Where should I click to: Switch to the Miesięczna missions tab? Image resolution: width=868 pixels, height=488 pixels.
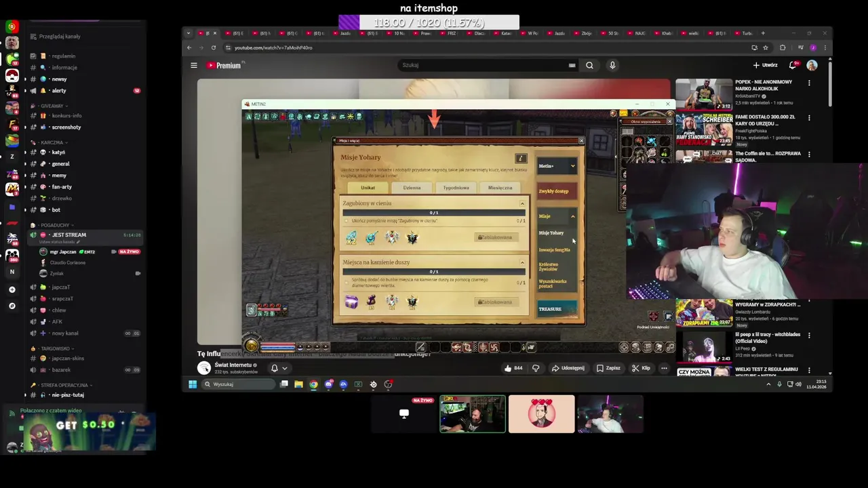point(500,188)
